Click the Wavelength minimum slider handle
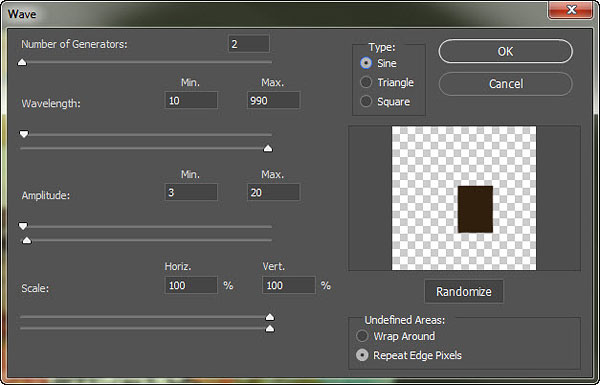 (x=24, y=134)
